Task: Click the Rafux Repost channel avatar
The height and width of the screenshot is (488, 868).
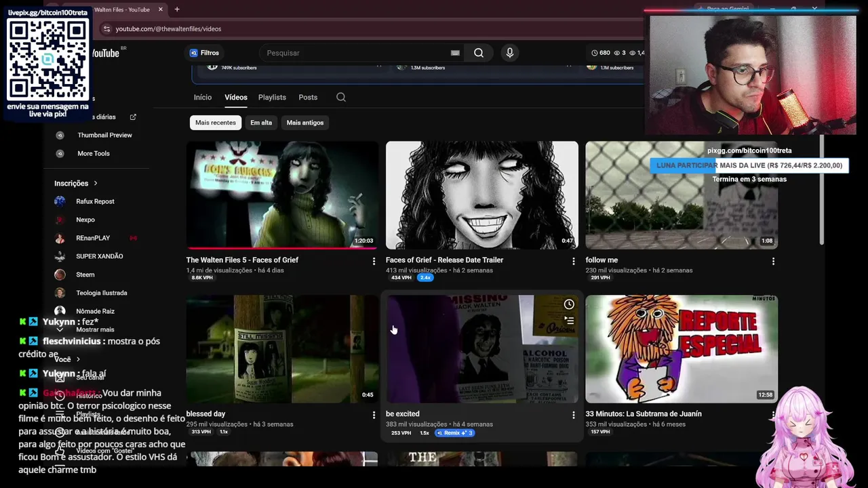Action: 60,201
